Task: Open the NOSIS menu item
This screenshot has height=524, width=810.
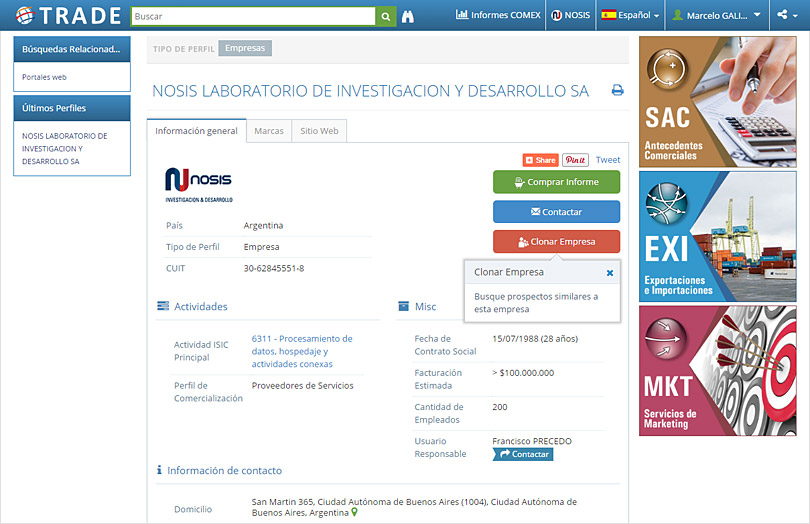Action: tap(570, 15)
